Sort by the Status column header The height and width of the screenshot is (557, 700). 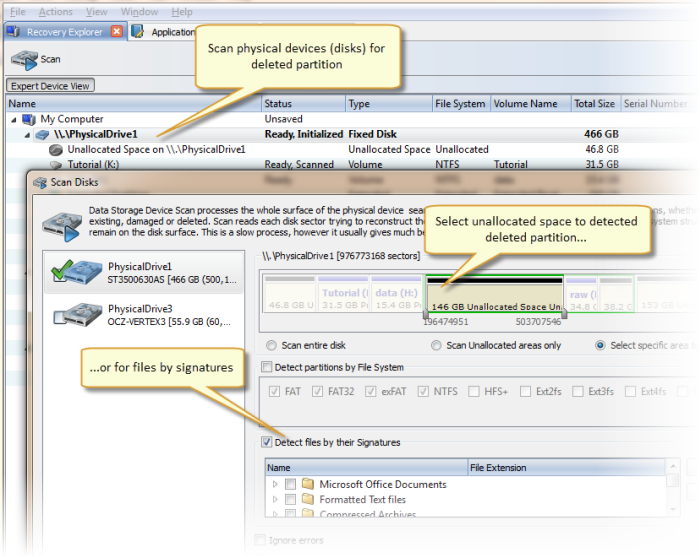[x=303, y=104]
